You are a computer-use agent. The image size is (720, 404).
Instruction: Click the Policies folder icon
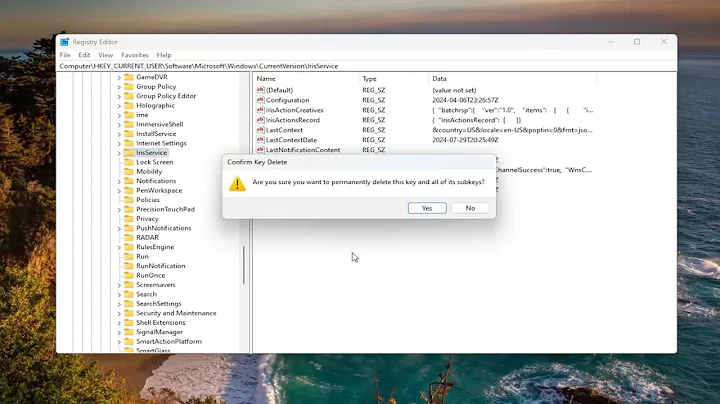tap(129, 200)
